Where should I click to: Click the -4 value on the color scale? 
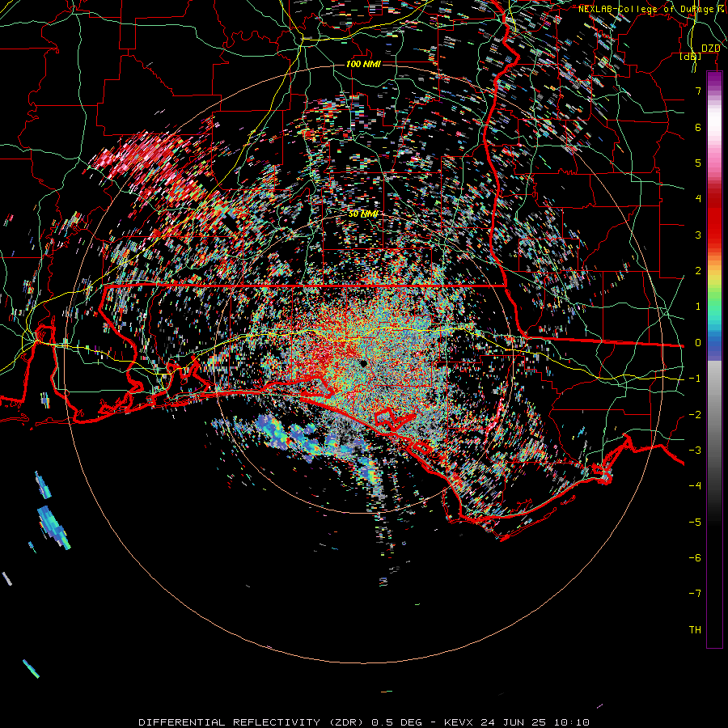695,486
